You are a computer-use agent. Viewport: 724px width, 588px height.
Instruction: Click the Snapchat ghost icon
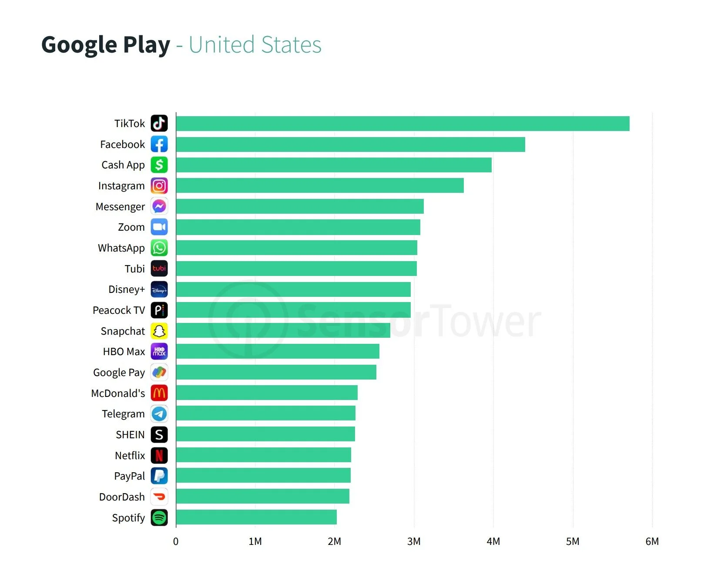click(x=159, y=331)
